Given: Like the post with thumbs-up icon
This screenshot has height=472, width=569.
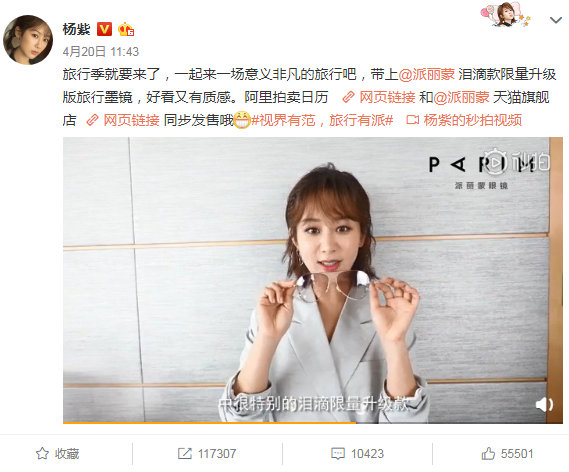Looking at the screenshot, I should (488, 453).
